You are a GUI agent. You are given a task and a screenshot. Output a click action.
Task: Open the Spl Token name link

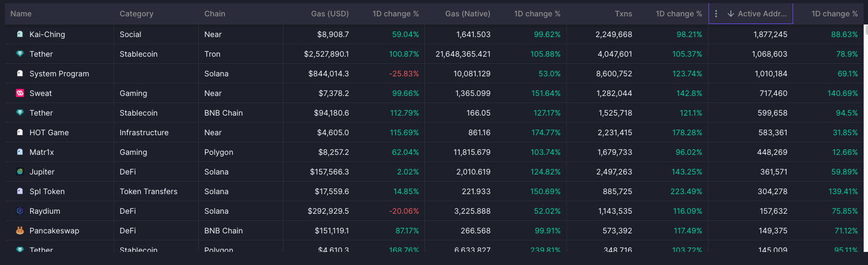coord(47,191)
